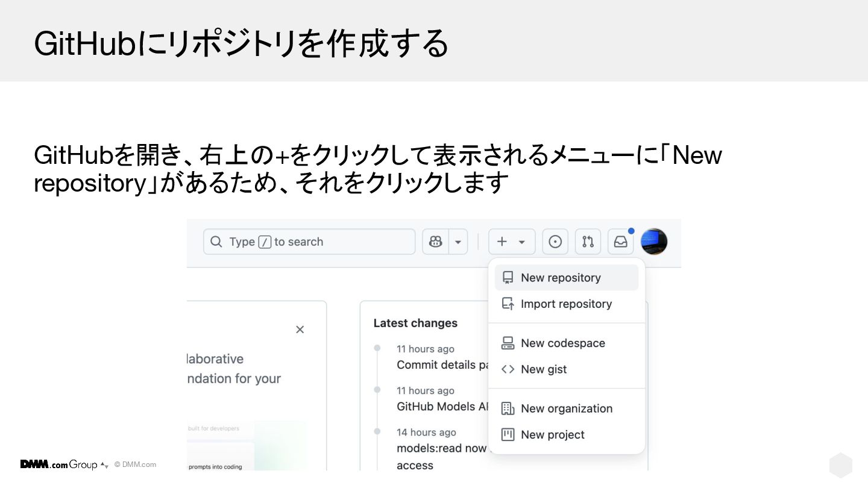Screen dimensions: 868x488
Task: Open the user avatar menu
Action: (x=653, y=242)
